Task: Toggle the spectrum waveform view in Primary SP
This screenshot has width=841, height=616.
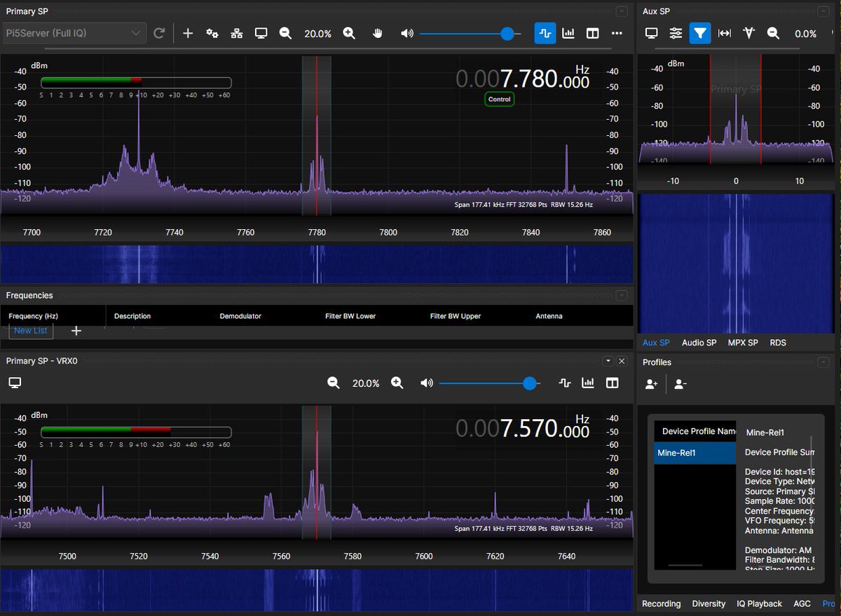Action: (x=545, y=33)
